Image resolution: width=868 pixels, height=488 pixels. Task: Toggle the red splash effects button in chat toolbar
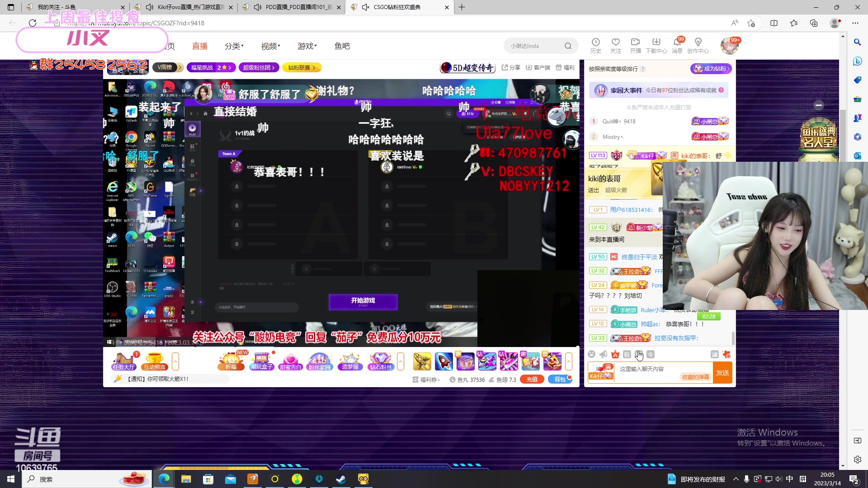726,354
